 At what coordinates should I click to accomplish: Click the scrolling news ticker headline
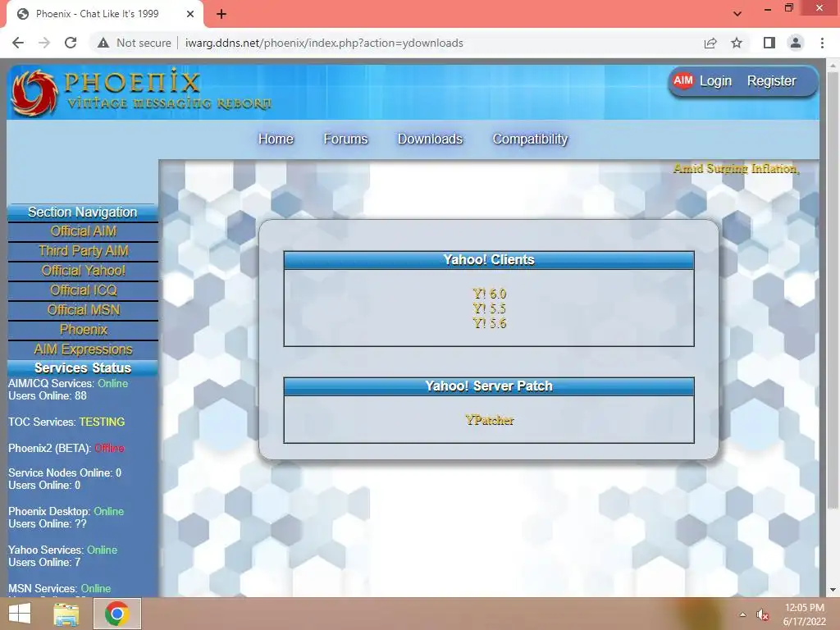(736, 169)
